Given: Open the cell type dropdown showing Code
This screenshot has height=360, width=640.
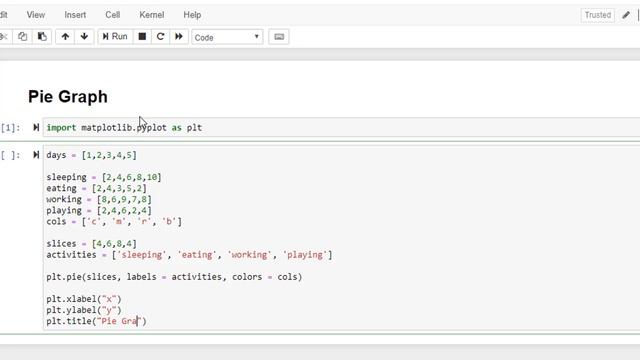Looking at the screenshot, I should click(227, 37).
